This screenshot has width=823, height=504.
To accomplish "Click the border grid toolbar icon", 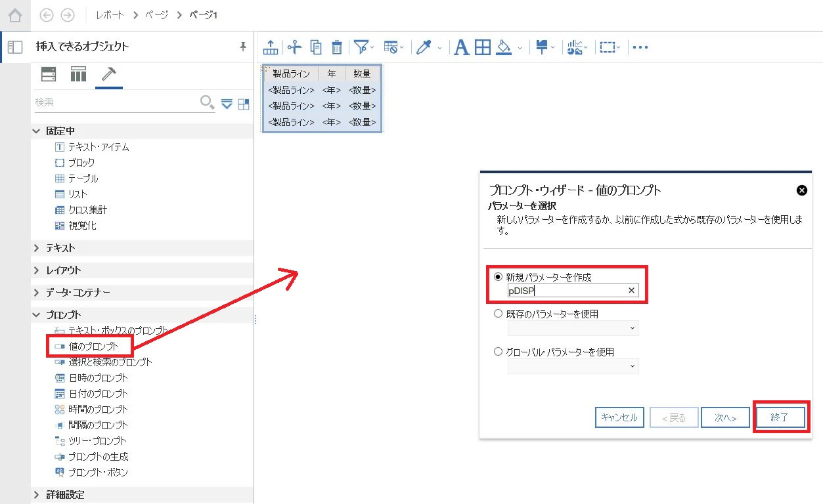I will pyautogui.click(x=483, y=47).
